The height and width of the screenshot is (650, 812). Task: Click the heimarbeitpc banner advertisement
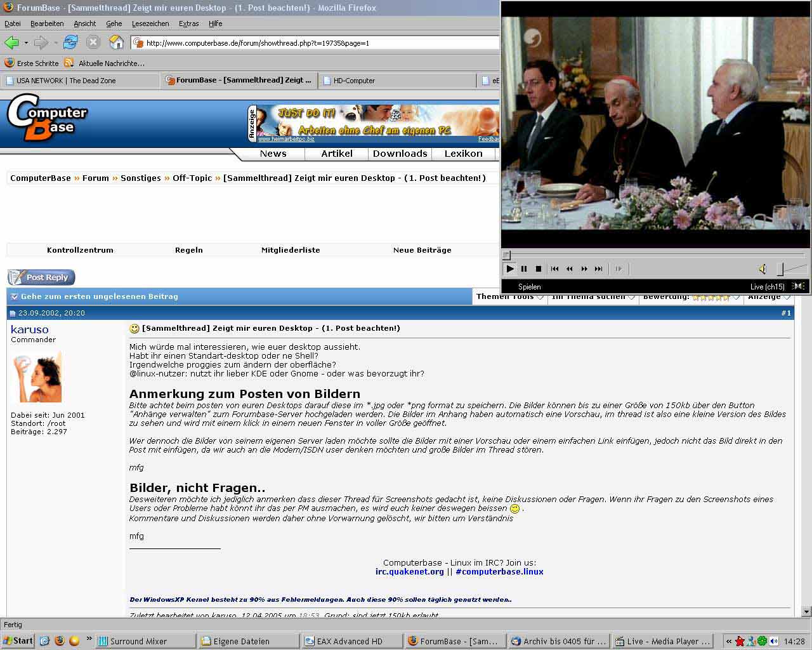pos(373,123)
